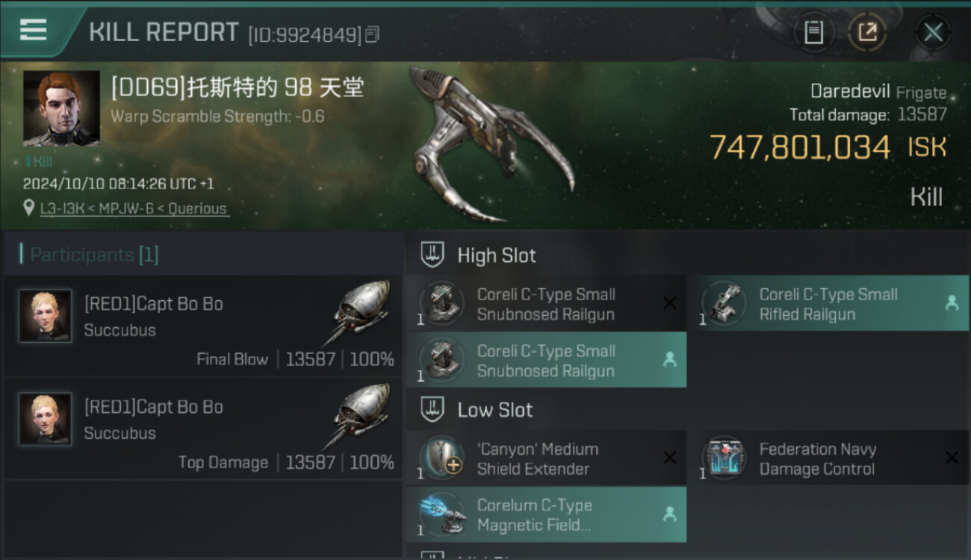The width and height of the screenshot is (971, 560).
Task: Select the first Snubnosed Railgun destroyed entry
Action: (x=546, y=304)
